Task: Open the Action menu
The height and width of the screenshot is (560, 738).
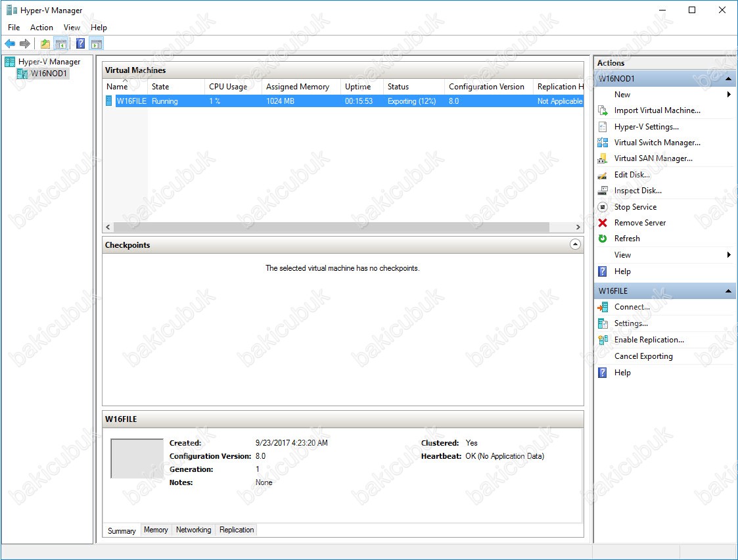Action: pos(41,28)
